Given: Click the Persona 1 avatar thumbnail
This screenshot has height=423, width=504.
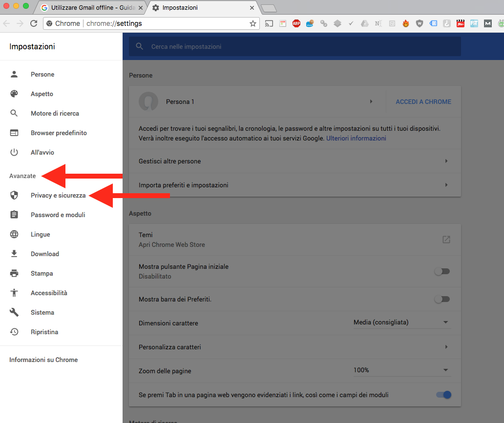Looking at the screenshot, I should (148, 101).
